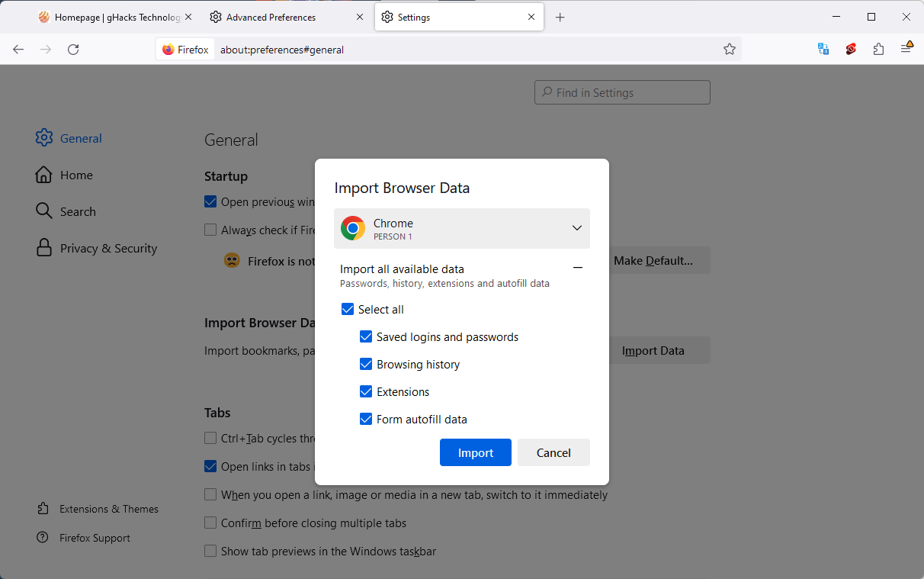Open the Chrome browser profile dropdown
This screenshot has height=579, width=924.
461,229
